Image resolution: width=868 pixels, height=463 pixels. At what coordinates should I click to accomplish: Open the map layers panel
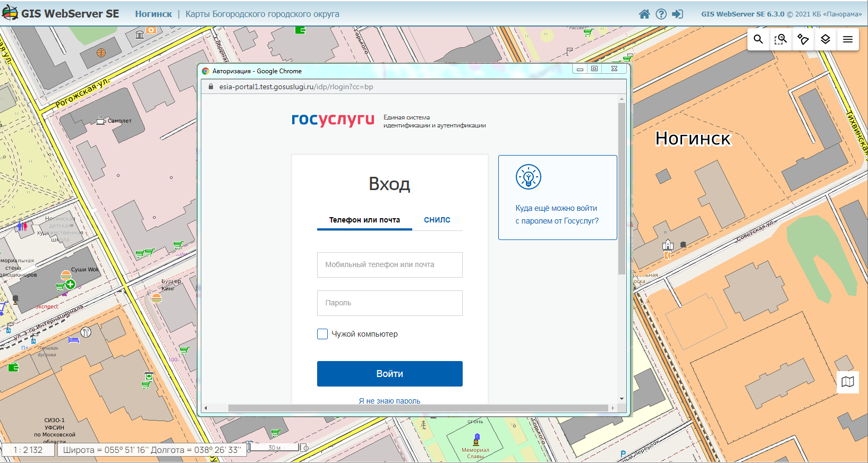[x=826, y=39]
